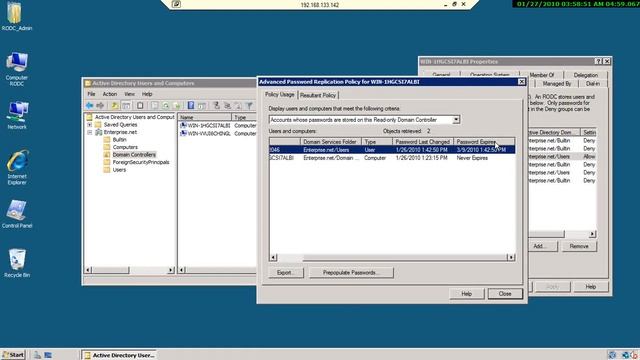Click the blue Help book toolbar icon
Image resolution: width=640 pixels, height=360 pixels.
(x=191, y=106)
